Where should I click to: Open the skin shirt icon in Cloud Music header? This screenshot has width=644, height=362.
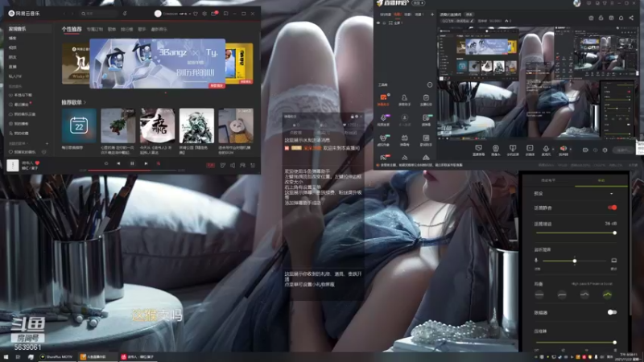196,14
